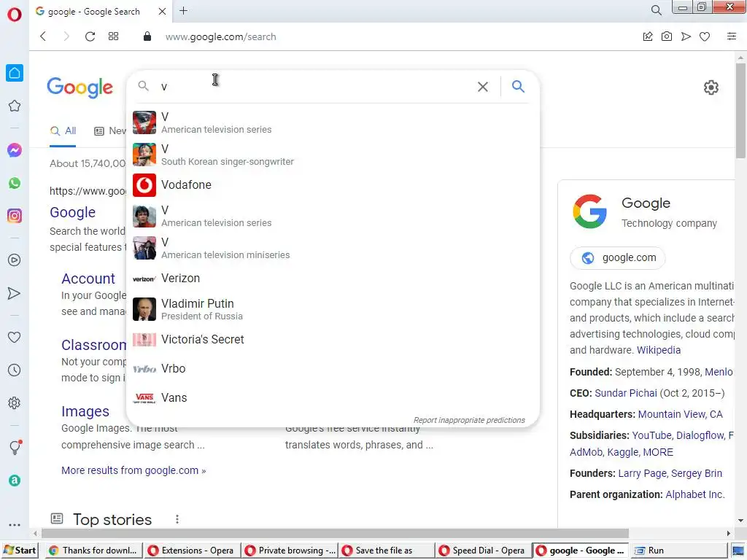Screen dimensions: 747x560
Task: Go back to previous page
Action: coord(43,36)
